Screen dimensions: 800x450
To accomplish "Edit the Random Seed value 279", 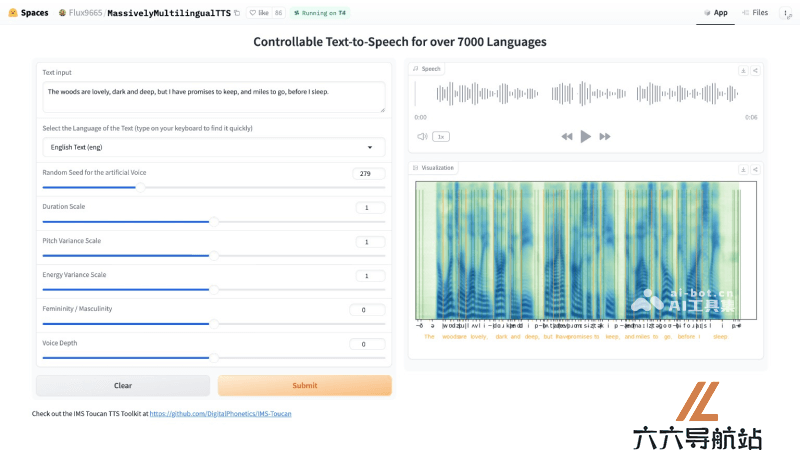I will (x=368, y=173).
